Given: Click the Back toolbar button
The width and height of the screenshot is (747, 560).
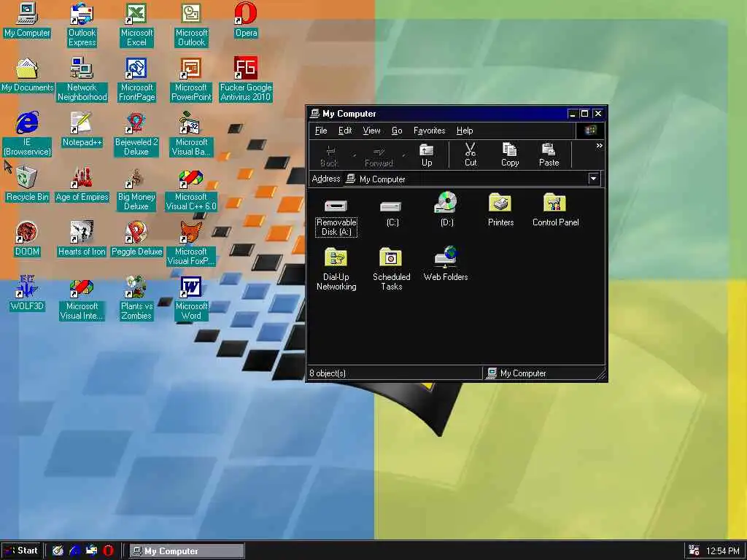Looking at the screenshot, I should click(329, 155).
